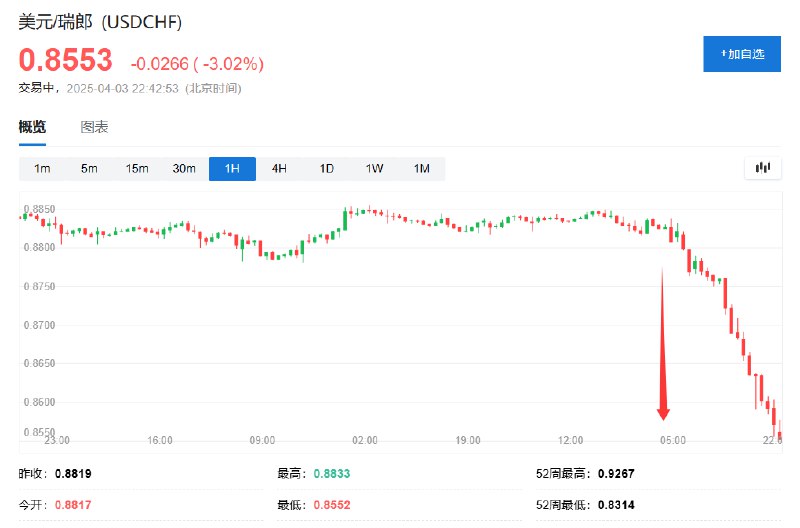Select the 5m timeframe

(89, 168)
